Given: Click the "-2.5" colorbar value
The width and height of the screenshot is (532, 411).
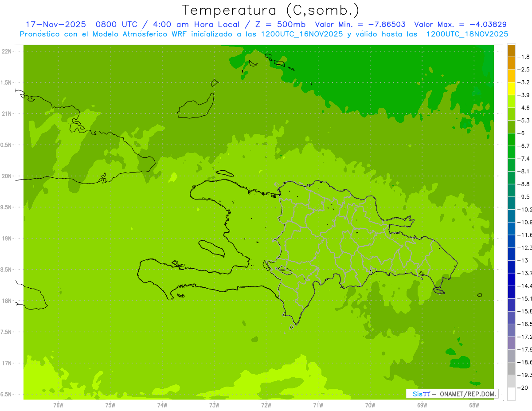Looking at the screenshot, I should pyautogui.click(x=524, y=70).
